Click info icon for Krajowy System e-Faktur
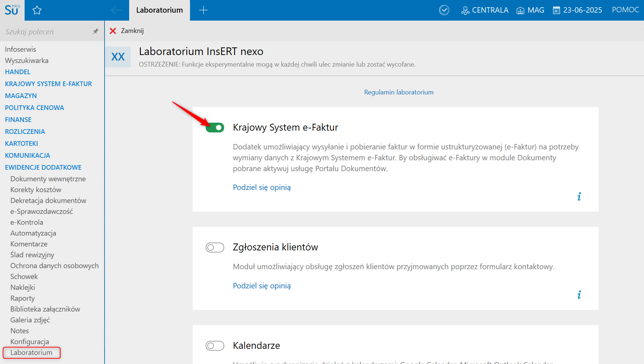Image resolution: width=644 pixels, height=364 pixels. click(579, 196)
